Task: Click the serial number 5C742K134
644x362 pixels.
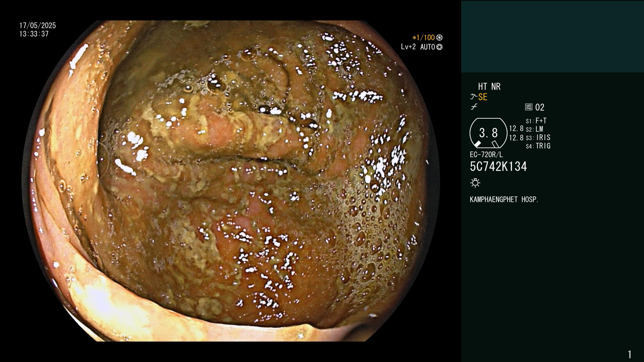Action: coord(498,167)
